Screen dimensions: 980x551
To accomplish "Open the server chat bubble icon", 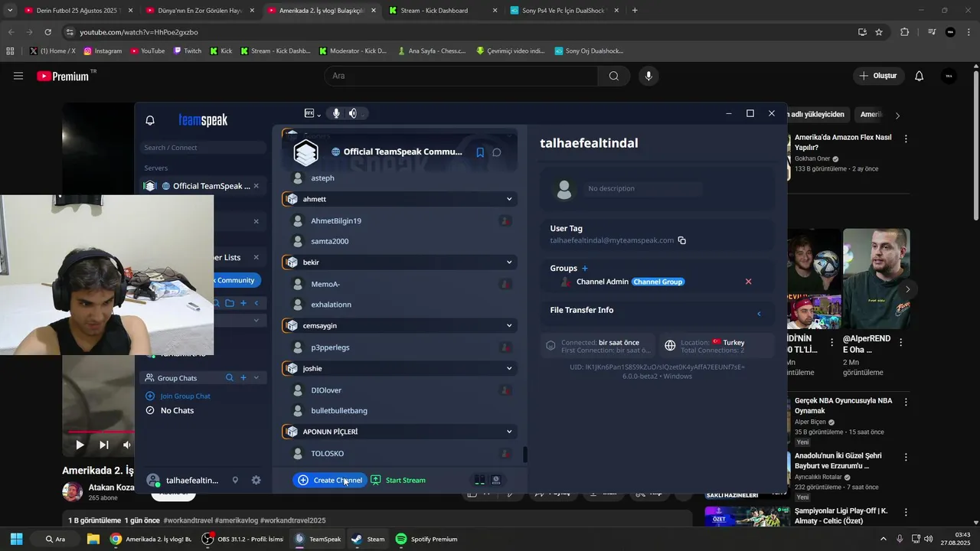I will [497, 152].
